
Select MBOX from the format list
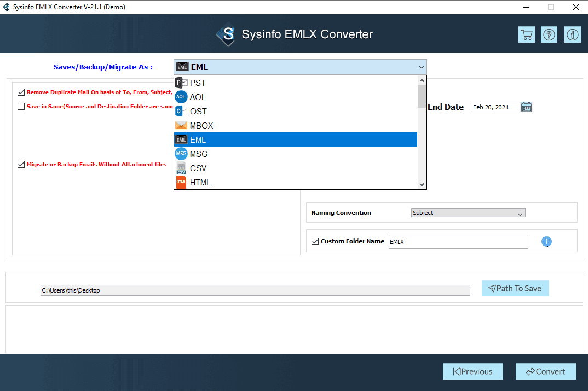point(296,125)
